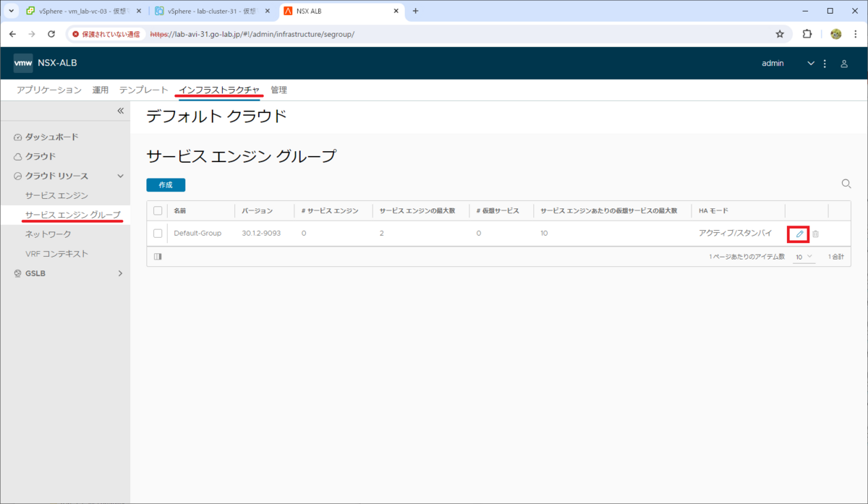Click the not-secure connection warning badge
Screen dimensions: 868x504
pos(106,34)
